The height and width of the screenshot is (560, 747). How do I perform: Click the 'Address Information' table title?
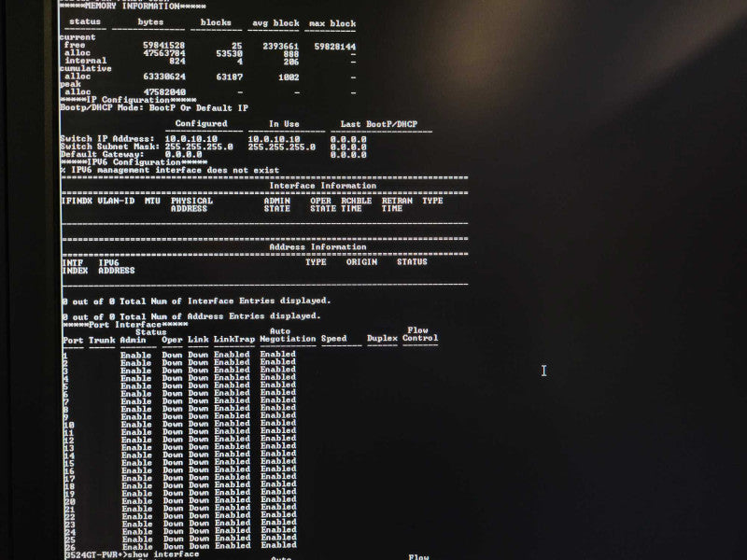317,247
